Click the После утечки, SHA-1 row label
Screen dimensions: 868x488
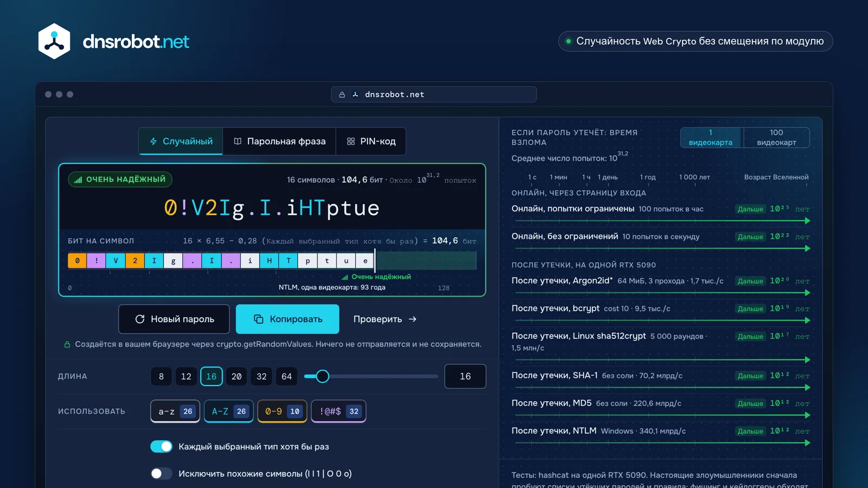coord(554,375)
